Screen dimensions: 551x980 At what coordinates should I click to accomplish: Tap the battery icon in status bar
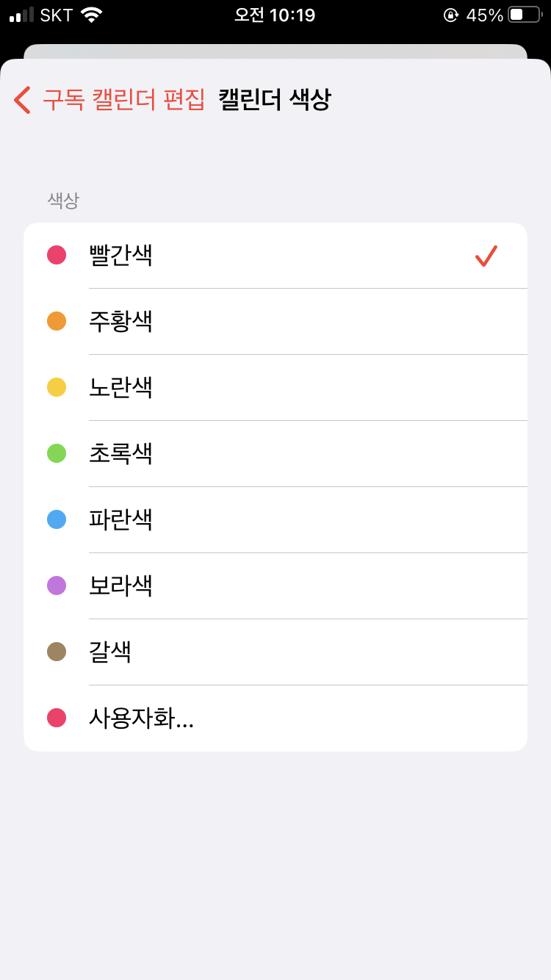(x=524, y=15)
